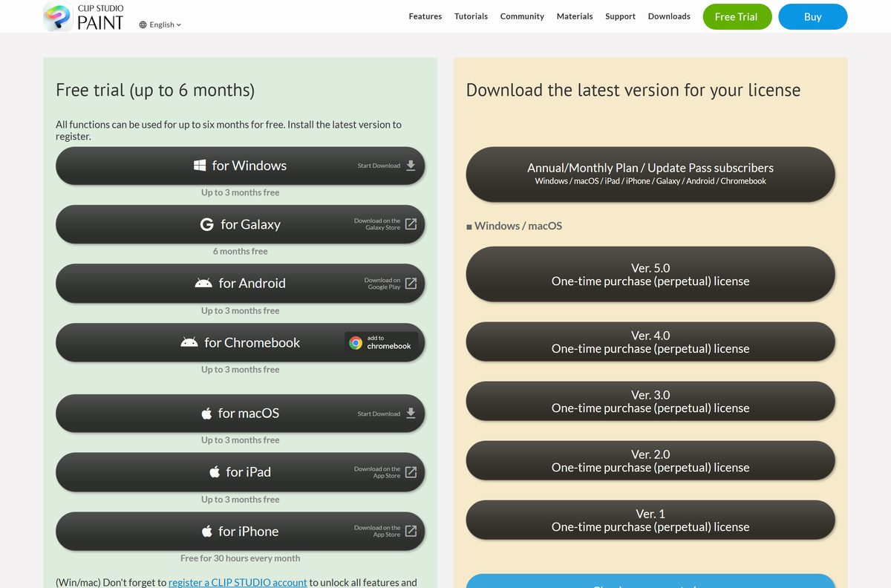891x588 pixels.
Task: Click the globe language icon
Action: click(x=143, y=24)
